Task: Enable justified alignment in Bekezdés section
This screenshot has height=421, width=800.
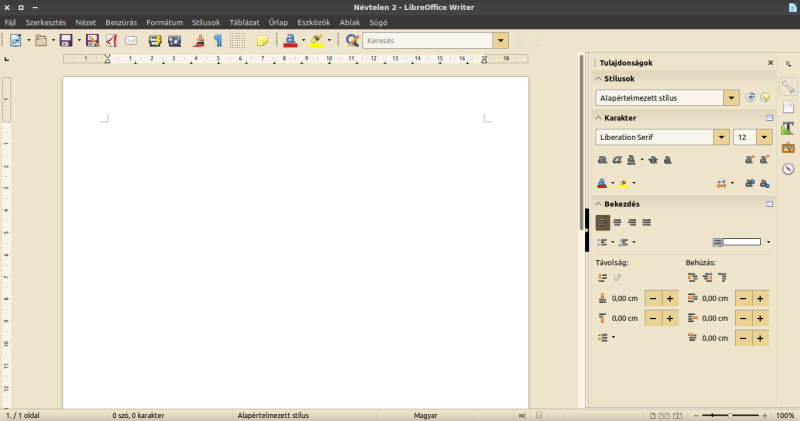Action: (646, 222)
